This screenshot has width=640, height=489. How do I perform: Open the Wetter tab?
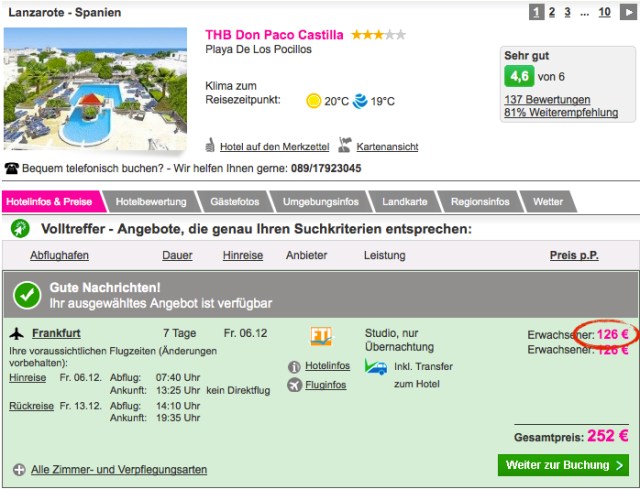[548, 202]
